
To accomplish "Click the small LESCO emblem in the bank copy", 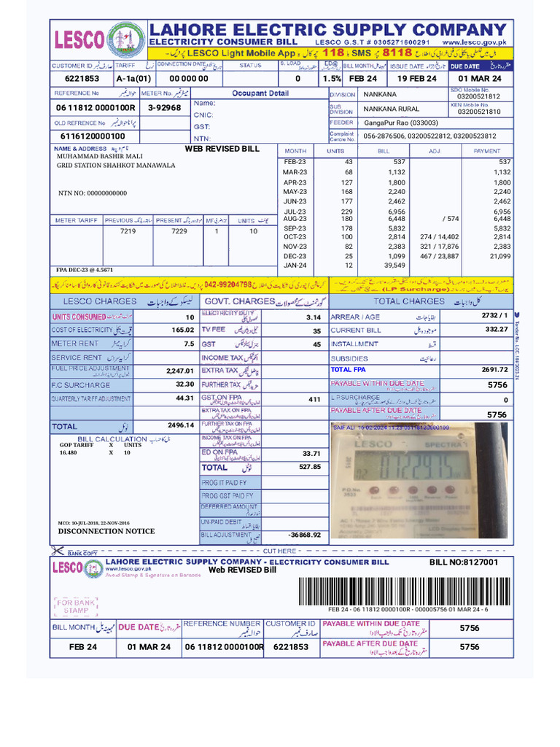I will tap(94, 568).
